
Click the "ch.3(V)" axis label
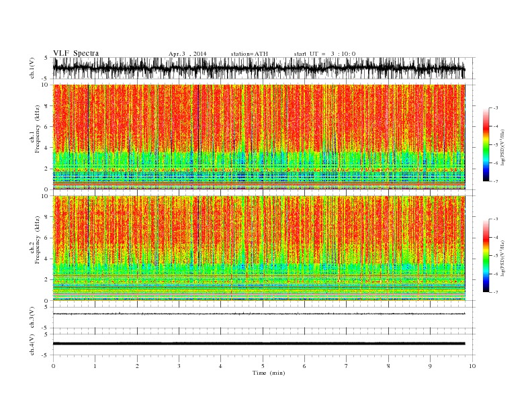32,318
